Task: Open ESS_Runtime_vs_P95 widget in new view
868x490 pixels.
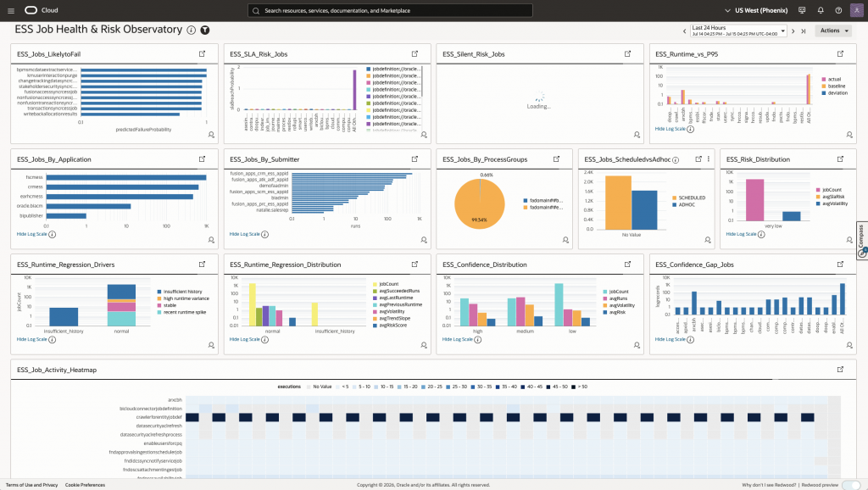Action: coord(840,53)
